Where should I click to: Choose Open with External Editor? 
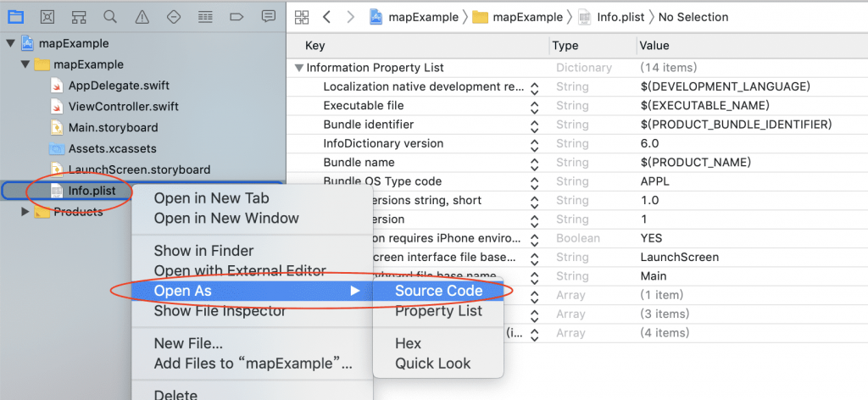click(x=240, y=270)
